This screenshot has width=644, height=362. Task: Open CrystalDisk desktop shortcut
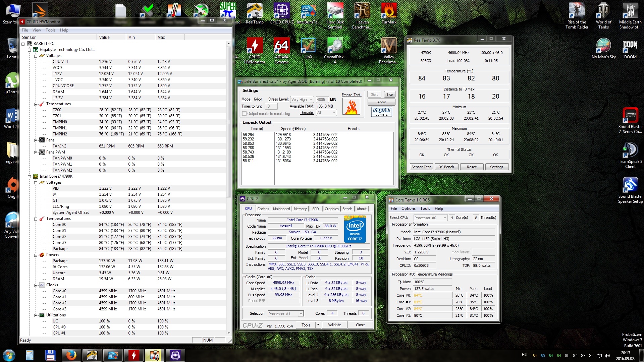(335, 51)
